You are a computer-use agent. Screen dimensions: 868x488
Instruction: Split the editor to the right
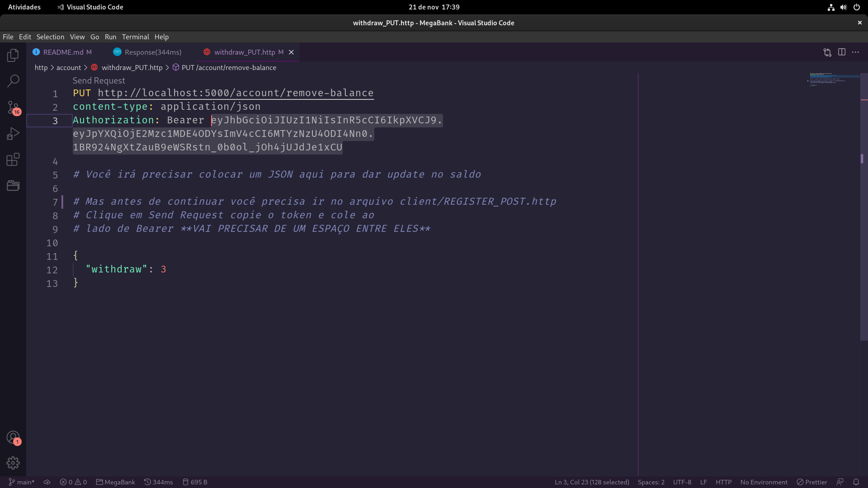pos(842,52)
